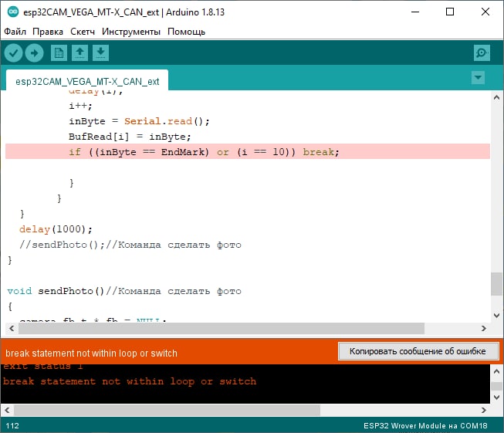This screenshot has width=504, height=433.
Task: Click 'EndMark' in the if condition
Action: [x=182, y=152]
